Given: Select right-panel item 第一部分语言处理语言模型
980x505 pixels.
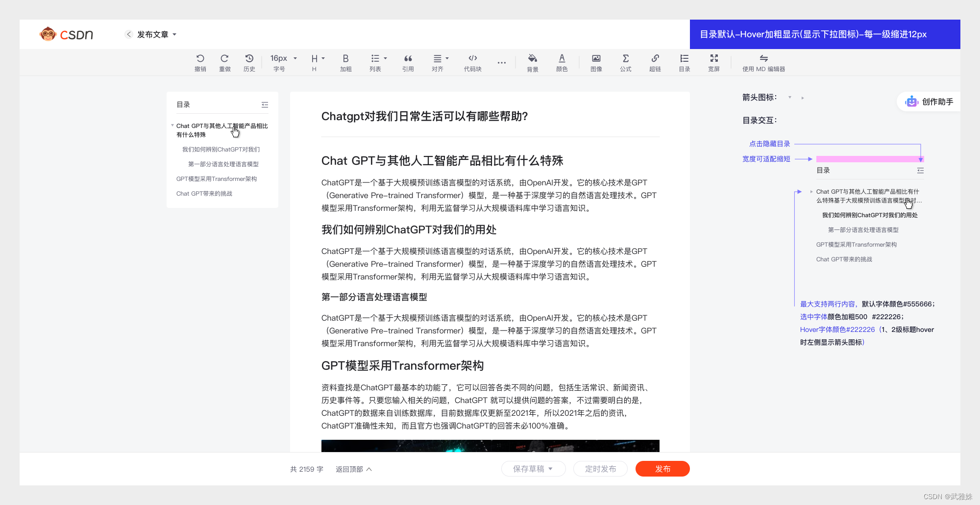Looking at the screenshot, I should (863, 230).
